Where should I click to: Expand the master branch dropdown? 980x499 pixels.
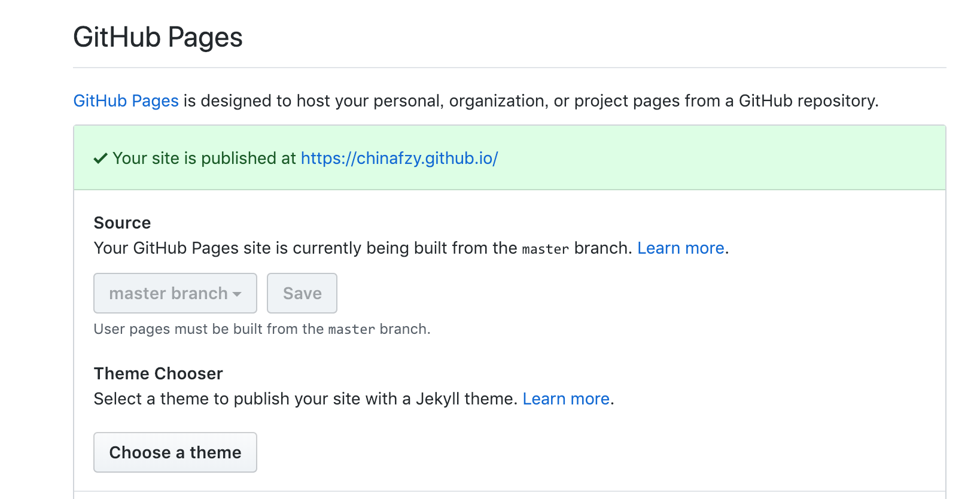coord(175,293)
